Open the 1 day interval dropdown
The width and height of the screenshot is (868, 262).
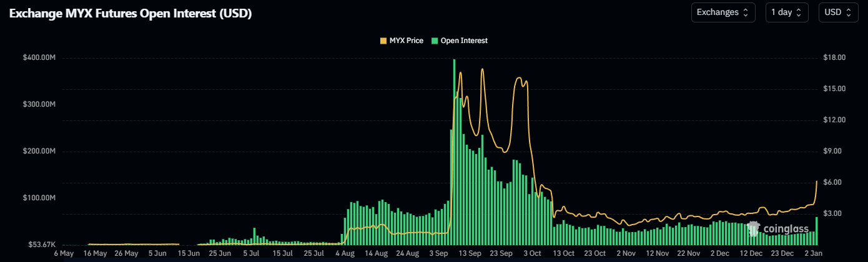pyautogui.click(x=787, y=12)
